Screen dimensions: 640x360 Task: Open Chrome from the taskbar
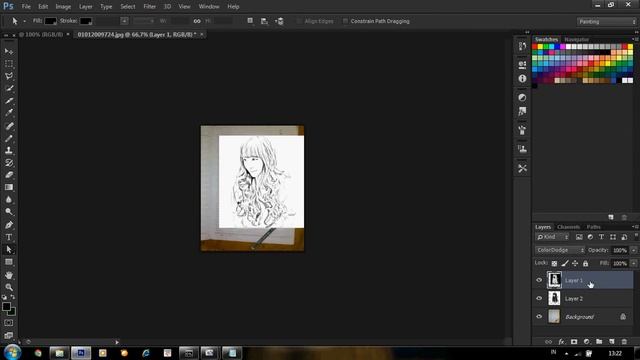(38, 353)
